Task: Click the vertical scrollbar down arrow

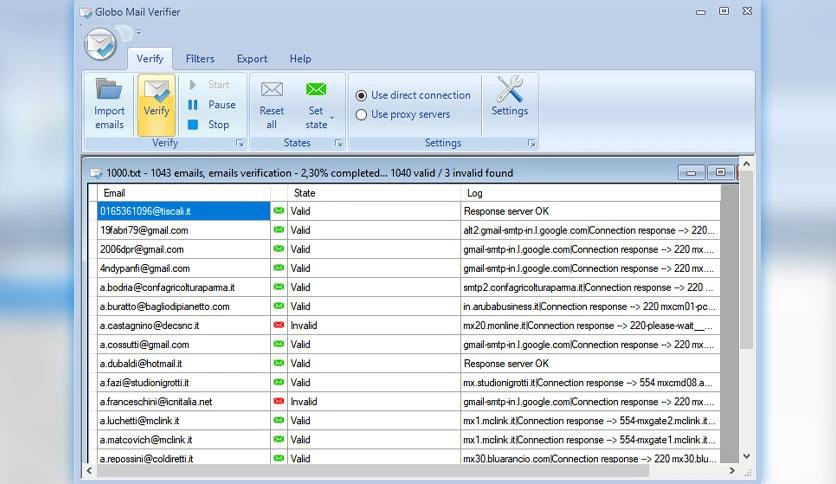Action: (746, 456)
